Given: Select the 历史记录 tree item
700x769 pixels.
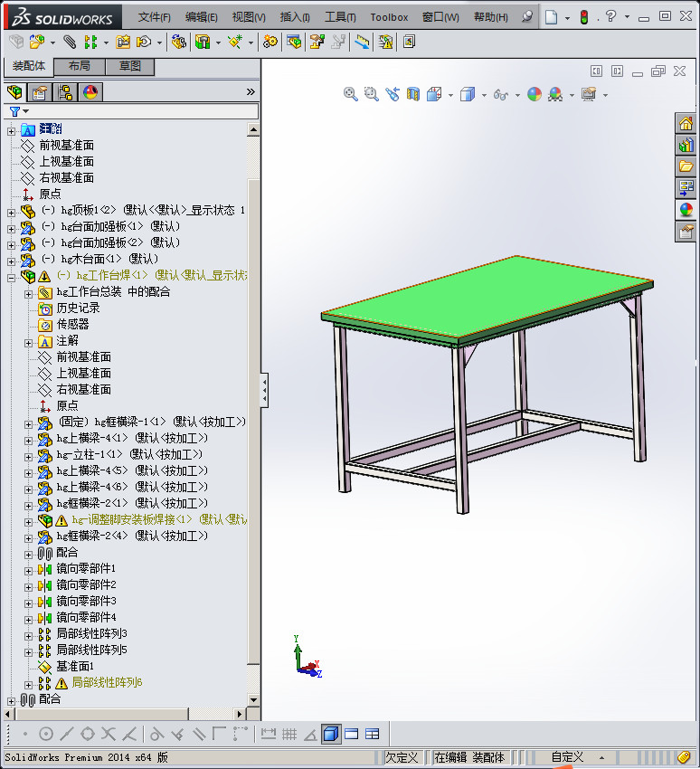Looking at the screenshot, I should click(78, 308).
